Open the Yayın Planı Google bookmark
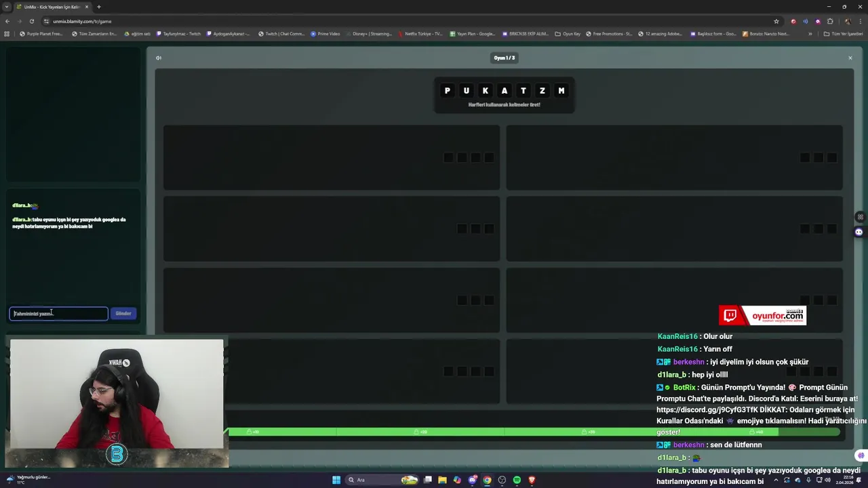Screen dimensions: 868x488 point(472,33)
